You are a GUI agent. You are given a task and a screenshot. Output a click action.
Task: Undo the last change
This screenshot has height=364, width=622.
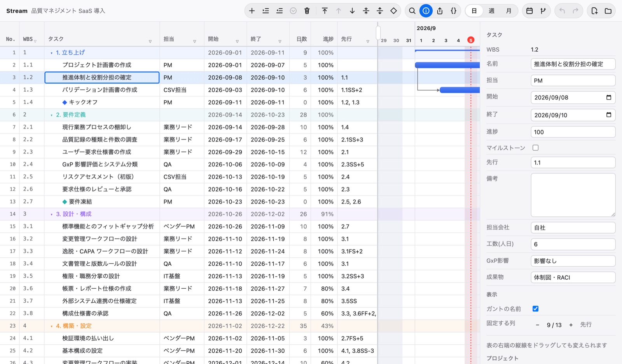[562, 11]
